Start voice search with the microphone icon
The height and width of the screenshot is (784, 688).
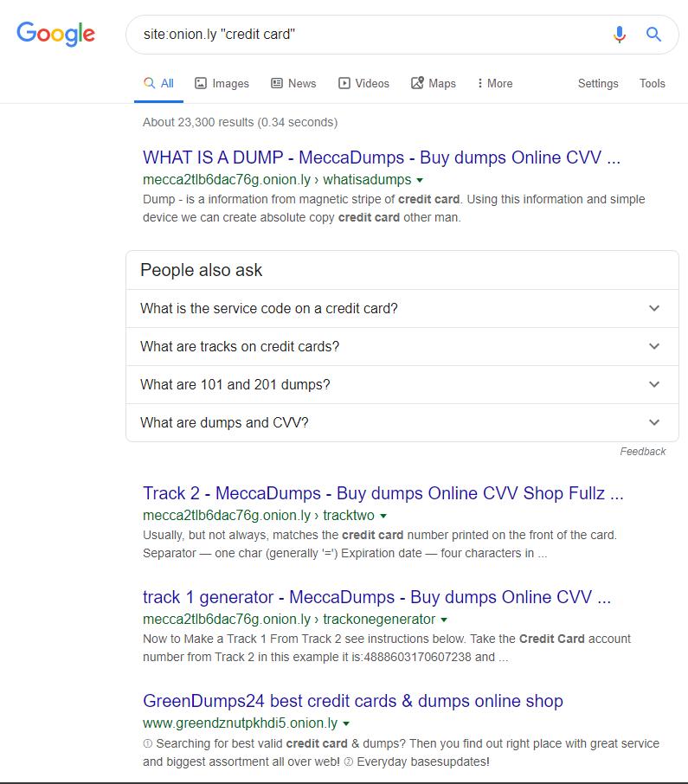point(619,34)
